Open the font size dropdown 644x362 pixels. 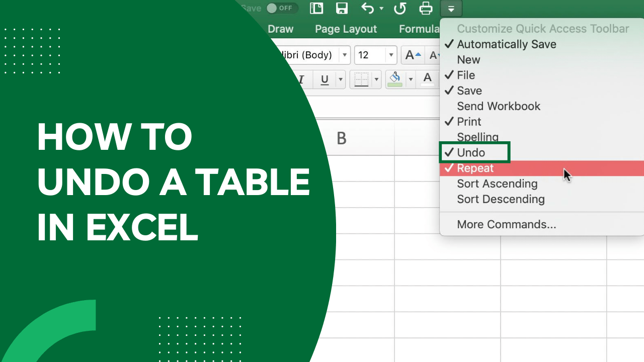391,55
